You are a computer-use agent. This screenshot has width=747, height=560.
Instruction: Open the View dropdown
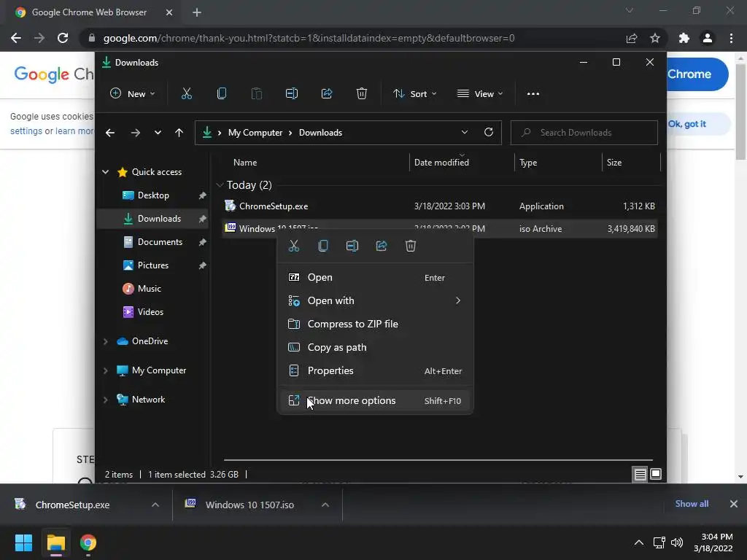tap(480, 94)
